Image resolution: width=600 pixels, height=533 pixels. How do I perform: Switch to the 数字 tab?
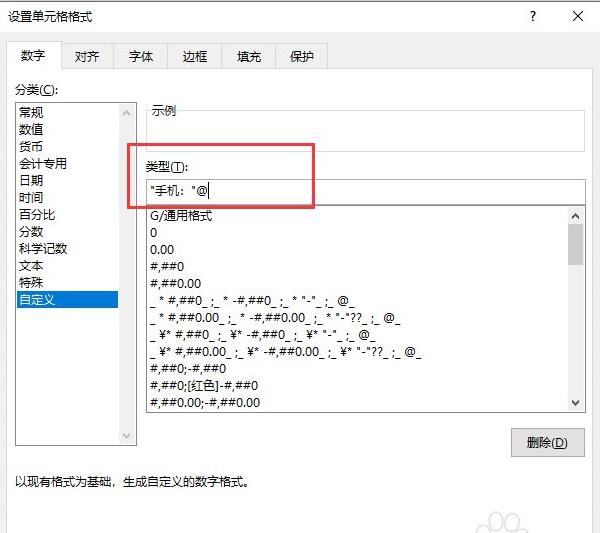pos(33,56)
